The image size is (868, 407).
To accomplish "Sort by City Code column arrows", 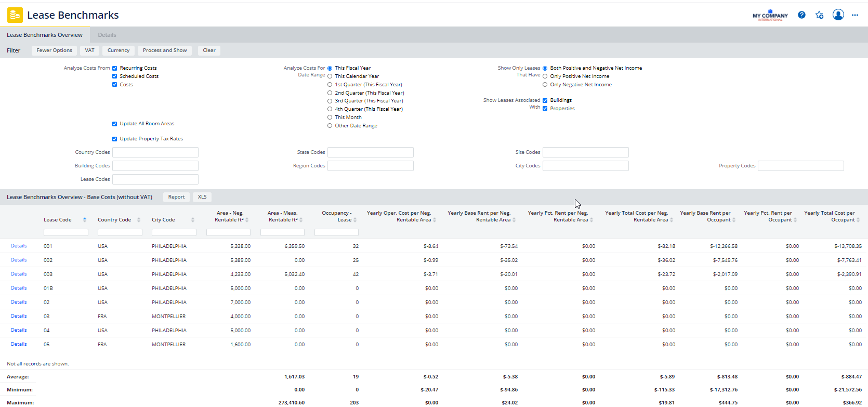I will tap(193, 220).
